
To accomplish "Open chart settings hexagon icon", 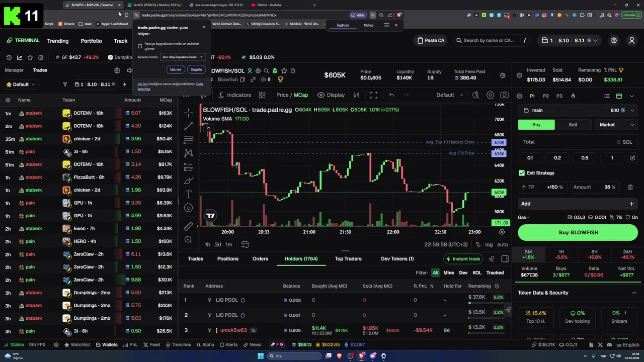I will [490, 95].
